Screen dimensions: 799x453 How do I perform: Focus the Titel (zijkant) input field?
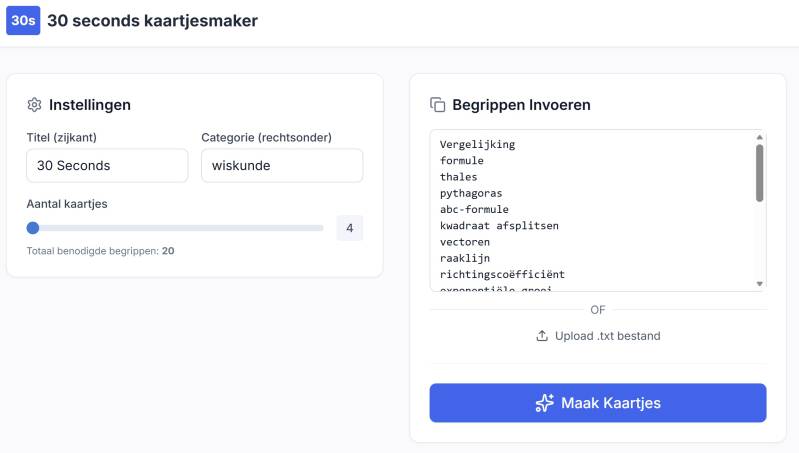(x=107, y=166)
